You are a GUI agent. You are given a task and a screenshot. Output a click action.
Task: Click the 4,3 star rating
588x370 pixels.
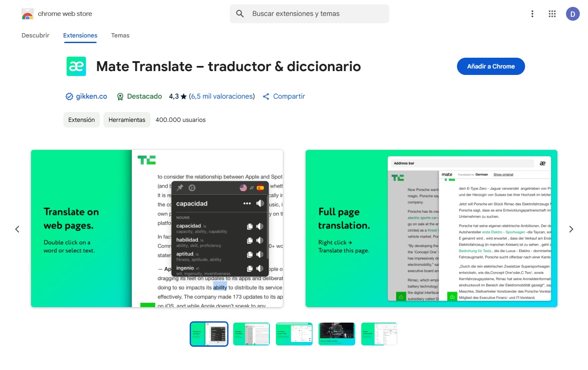pos(178,96)
